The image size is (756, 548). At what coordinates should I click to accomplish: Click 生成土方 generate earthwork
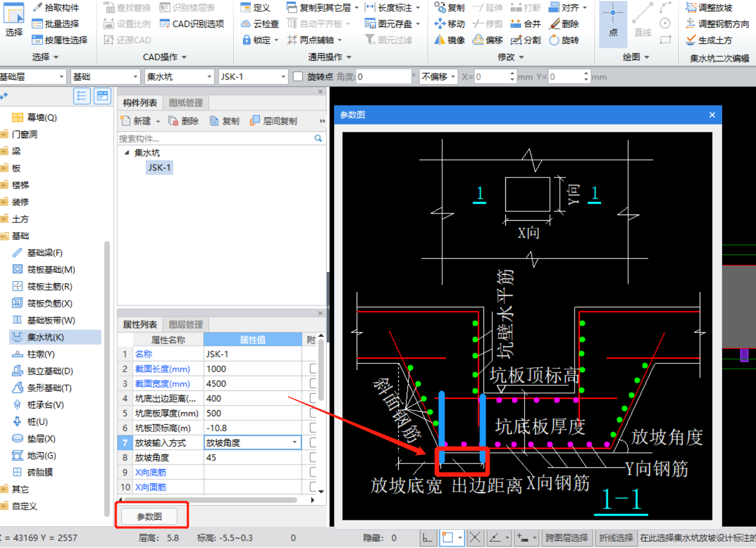709,40
